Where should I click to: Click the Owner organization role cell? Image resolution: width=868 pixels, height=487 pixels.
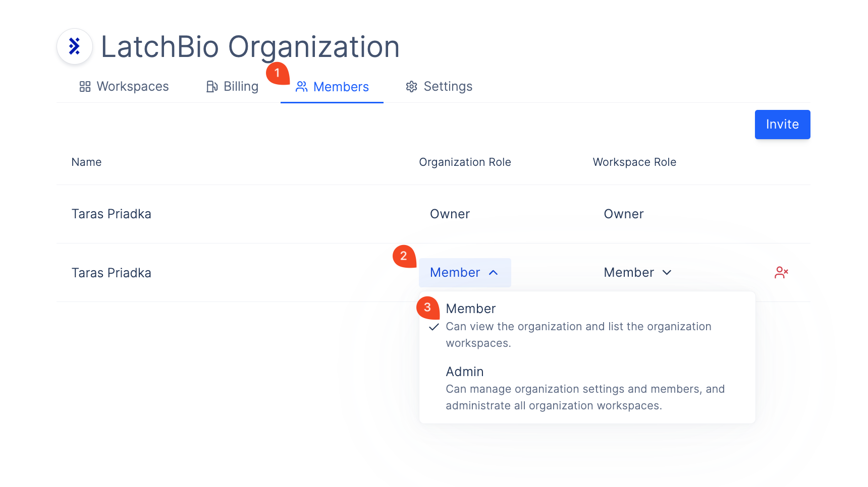coord(450,214)
